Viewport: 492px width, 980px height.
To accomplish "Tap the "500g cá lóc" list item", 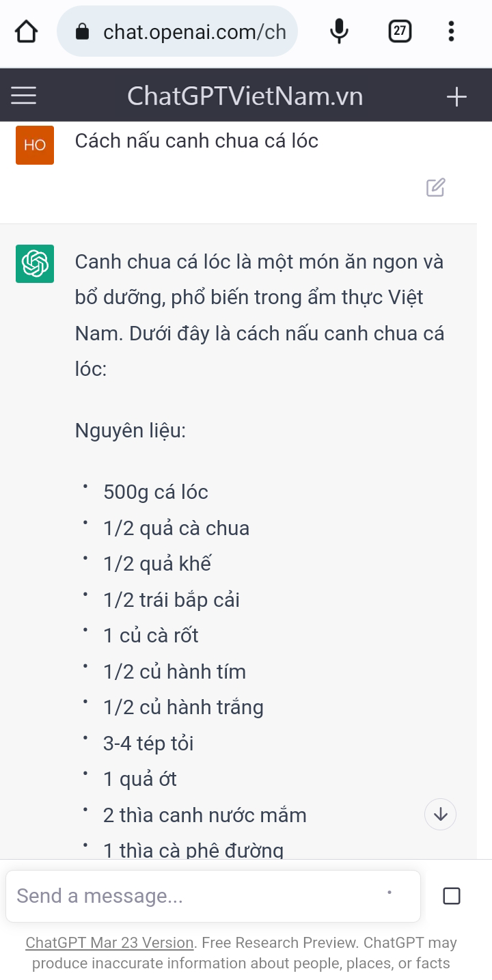I will pyautogui.click(x=156, y=492).
